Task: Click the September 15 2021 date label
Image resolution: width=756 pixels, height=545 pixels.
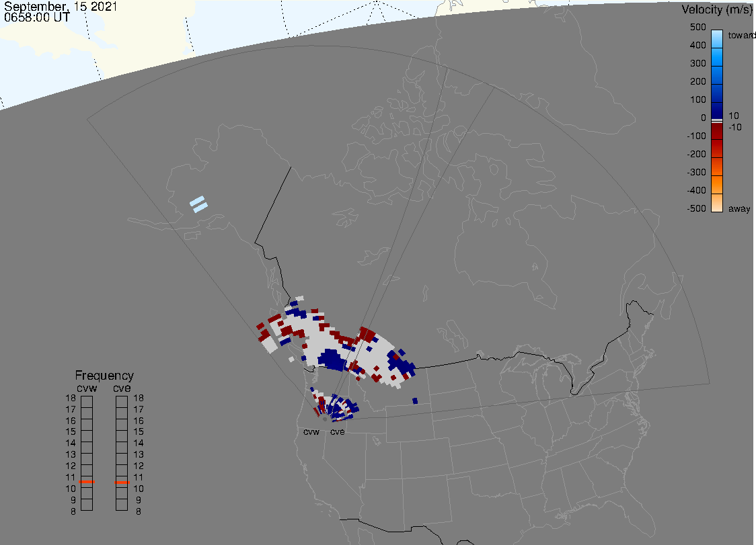Action: point(61,7)
